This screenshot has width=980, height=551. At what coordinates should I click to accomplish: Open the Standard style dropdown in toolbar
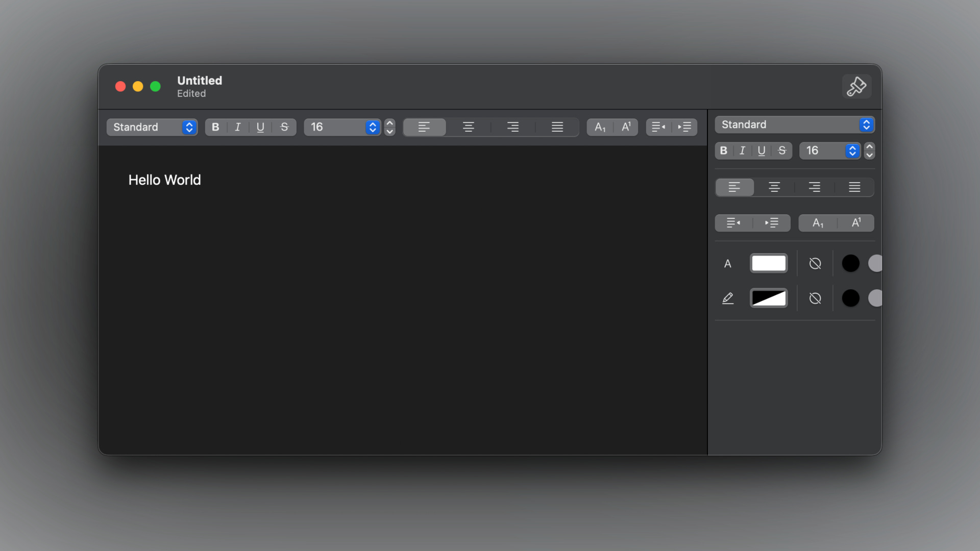tap(152, 127)
